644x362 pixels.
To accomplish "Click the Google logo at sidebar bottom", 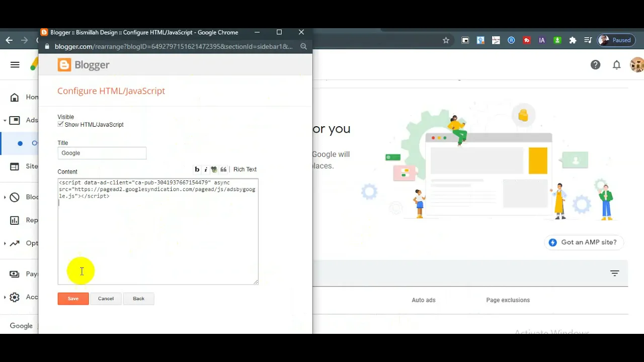I will click(x=21, y=326).
